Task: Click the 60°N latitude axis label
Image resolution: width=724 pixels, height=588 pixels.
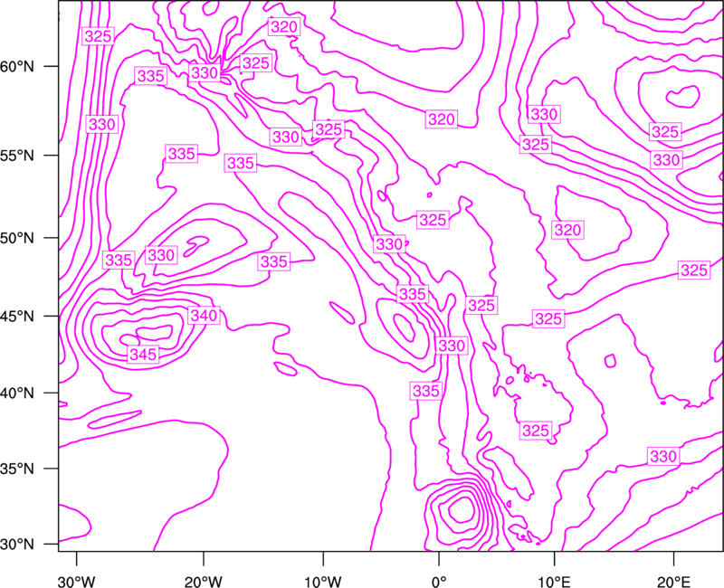Action: [x=17, y=67]
